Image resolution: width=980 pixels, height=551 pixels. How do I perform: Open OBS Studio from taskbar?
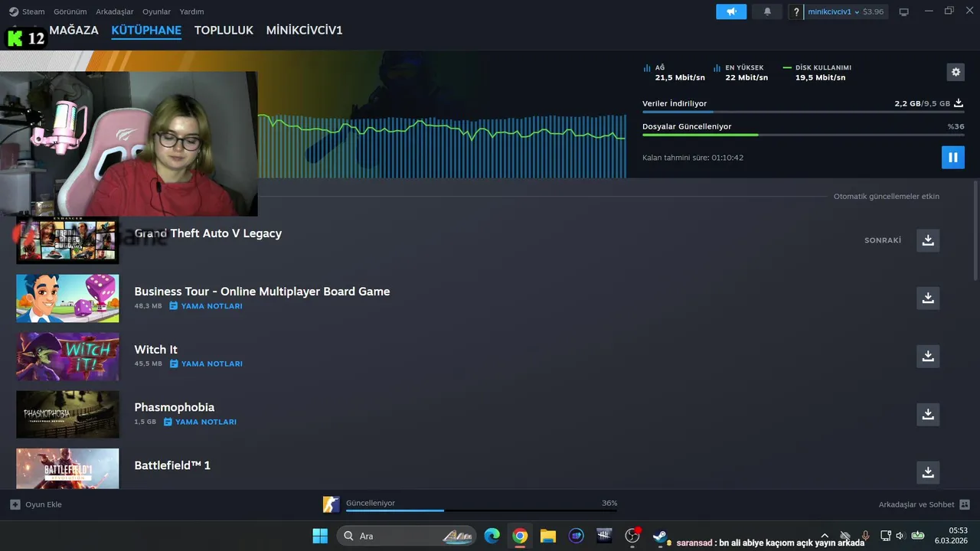[x=632, y=536]
